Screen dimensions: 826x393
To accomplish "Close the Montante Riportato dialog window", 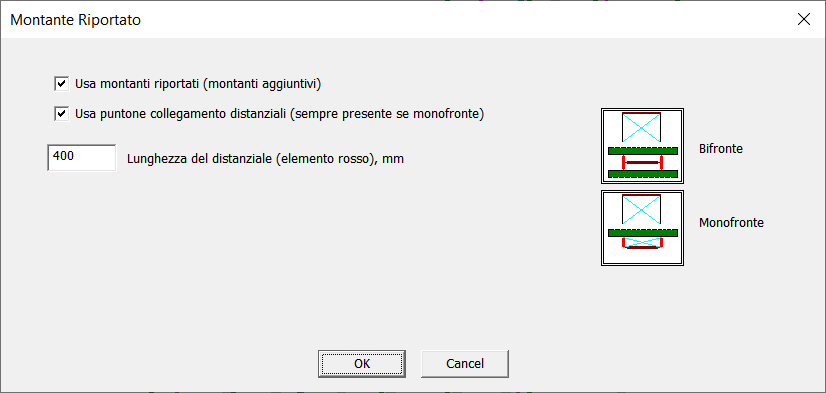I will [804, 19].
